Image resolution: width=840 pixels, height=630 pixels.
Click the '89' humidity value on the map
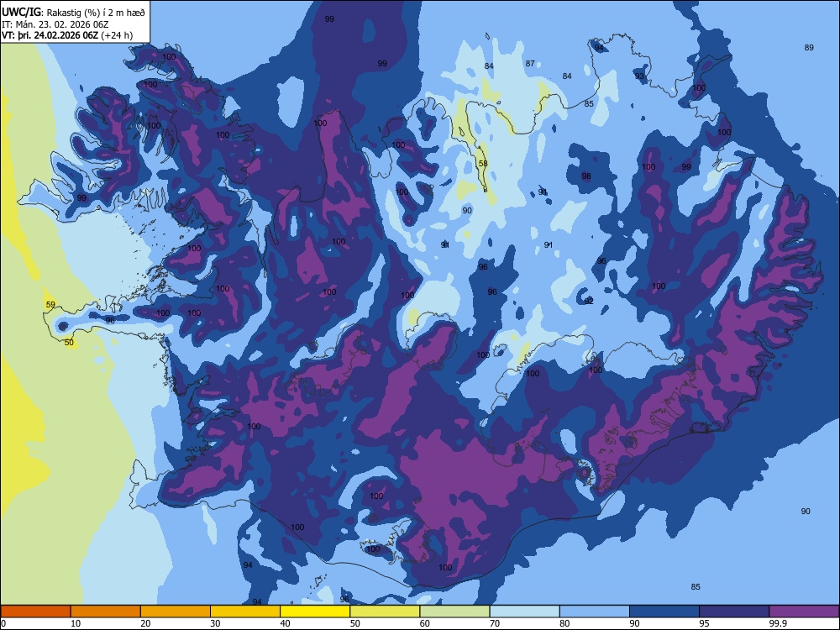pyautogui.click(x=809, y=48)
